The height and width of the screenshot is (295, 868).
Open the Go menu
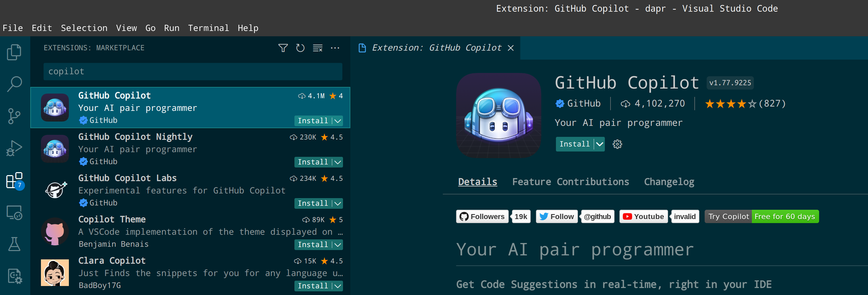point(150,28)
